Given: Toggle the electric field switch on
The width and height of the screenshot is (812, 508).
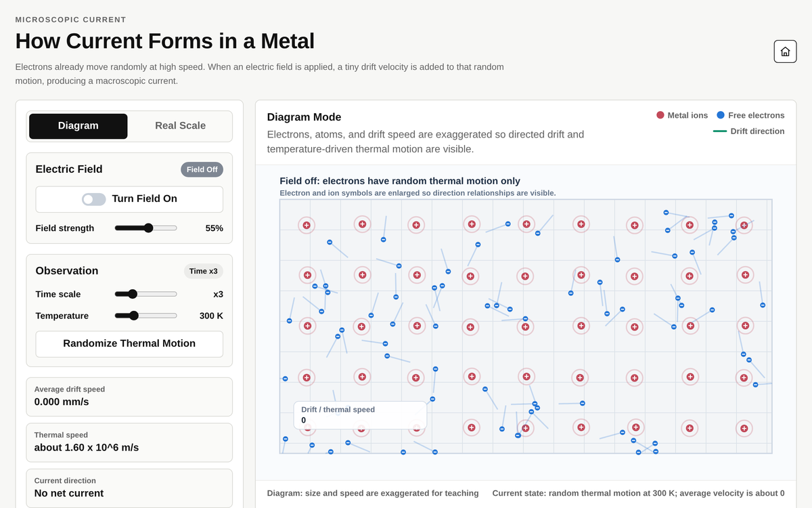Looking at the screenshot, I should pos(94,199).
